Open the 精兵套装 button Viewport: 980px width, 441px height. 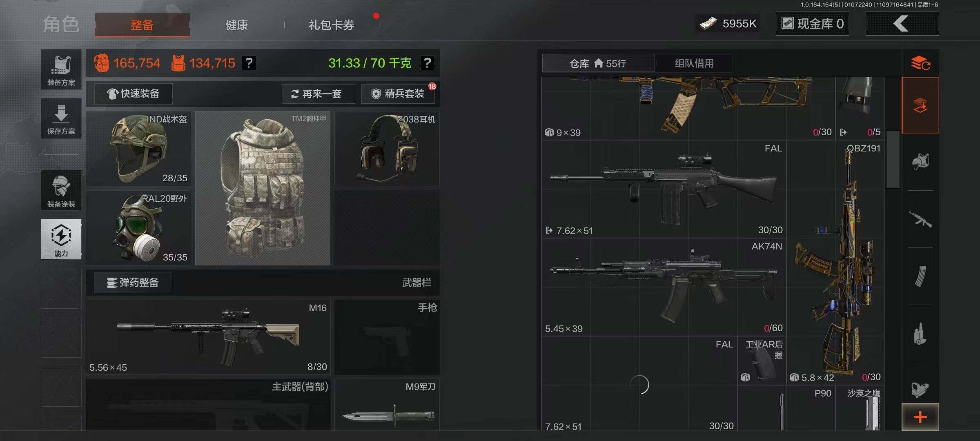tap(398, 94)
